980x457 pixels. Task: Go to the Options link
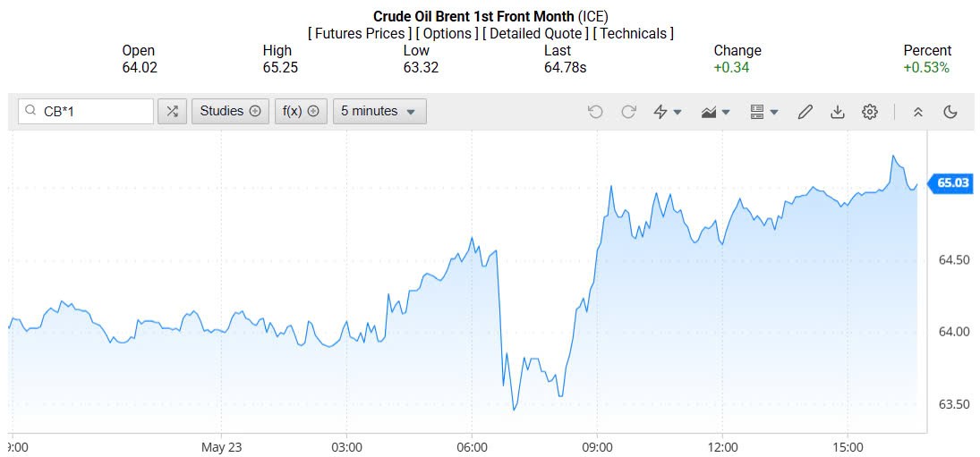[447, 33]
